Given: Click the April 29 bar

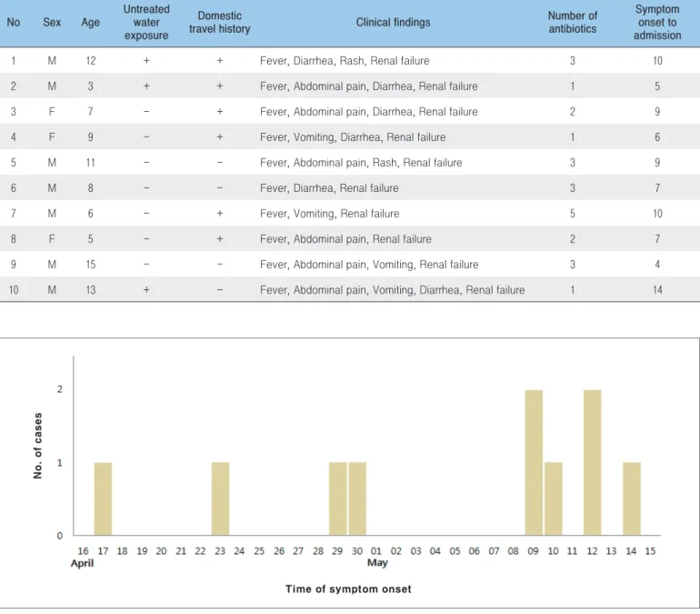Looking at the screenshot, I should point(337,498).
